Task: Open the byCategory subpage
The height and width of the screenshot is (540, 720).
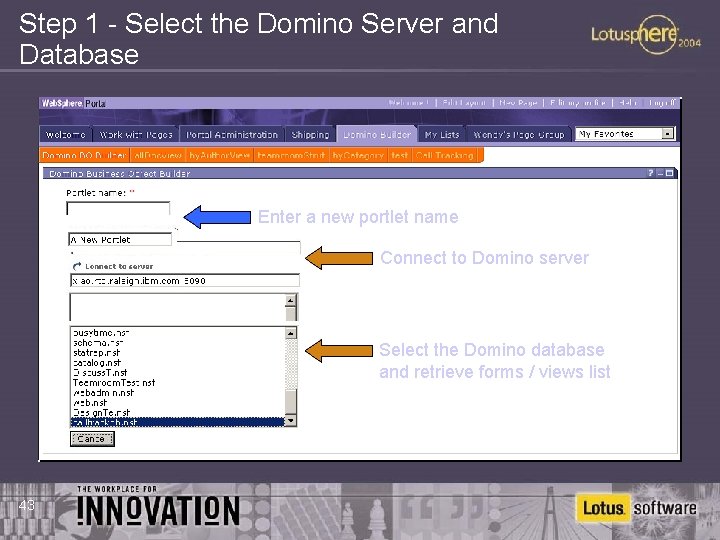Action: click(x=358, y=155)
